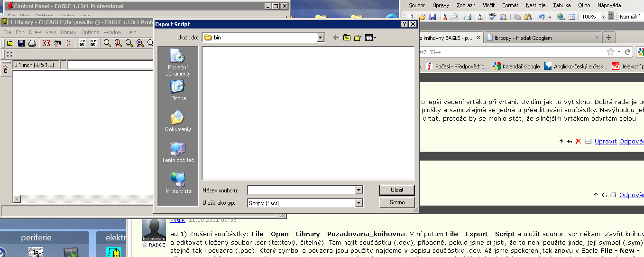Click the Paste clipboard icon in word processor toolbar
The image size is (644, 257).
click(528, 17)
